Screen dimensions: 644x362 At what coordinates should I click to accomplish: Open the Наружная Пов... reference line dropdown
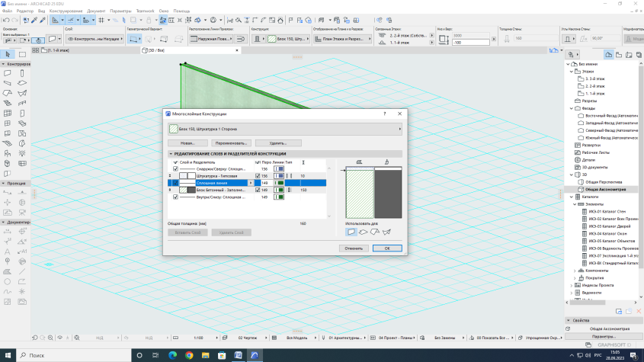(210, 39)
